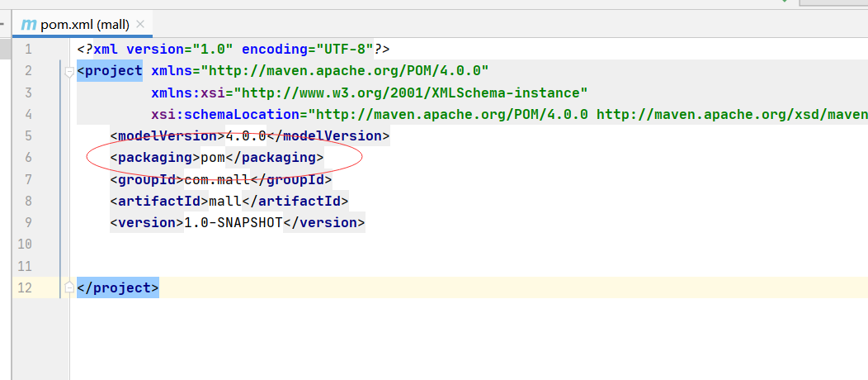Click the groupId value com.mall
This screenshot has height=380, width=868.
(x=217, y=179)
